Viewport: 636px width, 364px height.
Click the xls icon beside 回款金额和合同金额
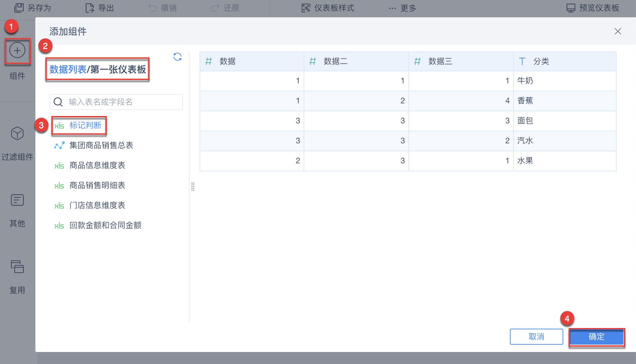click(59, 226)
